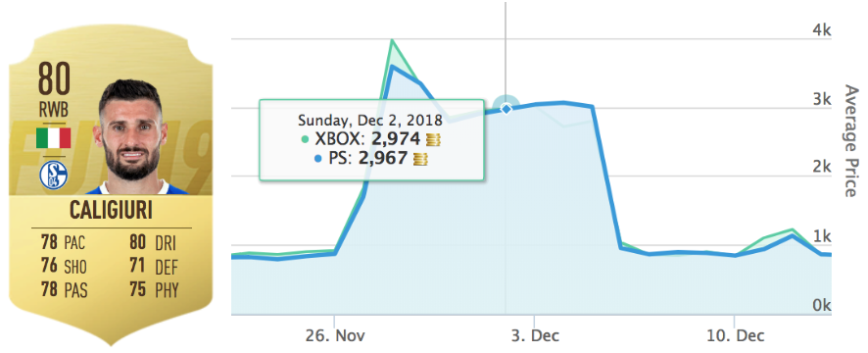Click the coin icon beside PS price
This screenshot has width=868, height=353.
coord(420,160)
